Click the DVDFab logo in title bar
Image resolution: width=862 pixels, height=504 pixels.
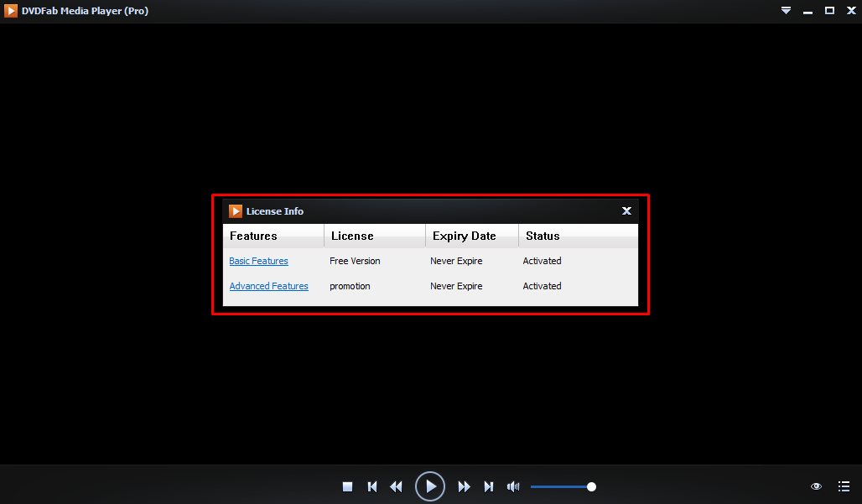(10, 10)
